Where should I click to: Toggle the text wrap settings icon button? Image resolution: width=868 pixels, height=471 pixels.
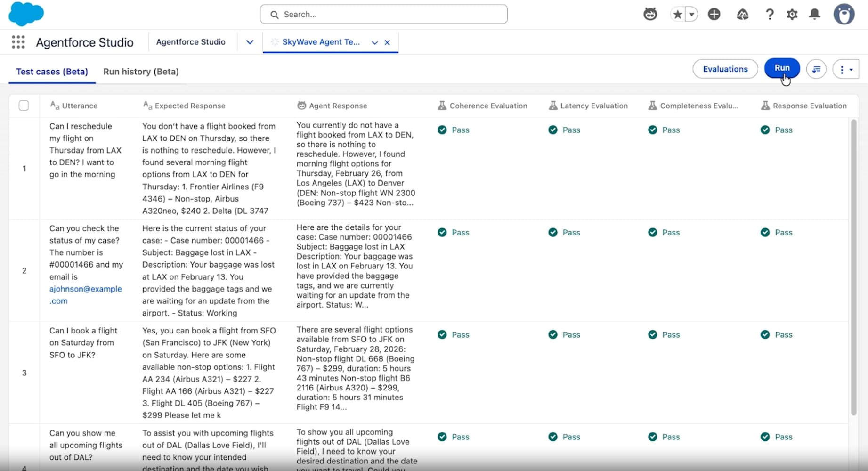pyautogui.click(x=816, y=69)
